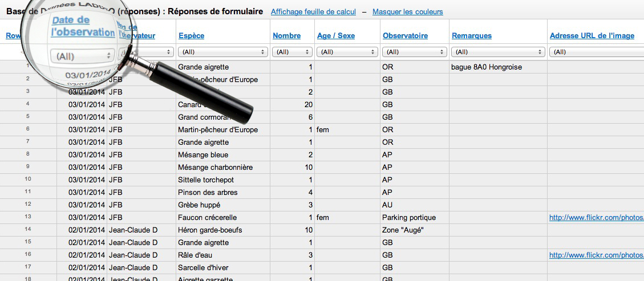Open the Flickr link for Râle d'eau
Image resolution: width=644 pixels, height=281 pixels.
[x=596, y=255]
